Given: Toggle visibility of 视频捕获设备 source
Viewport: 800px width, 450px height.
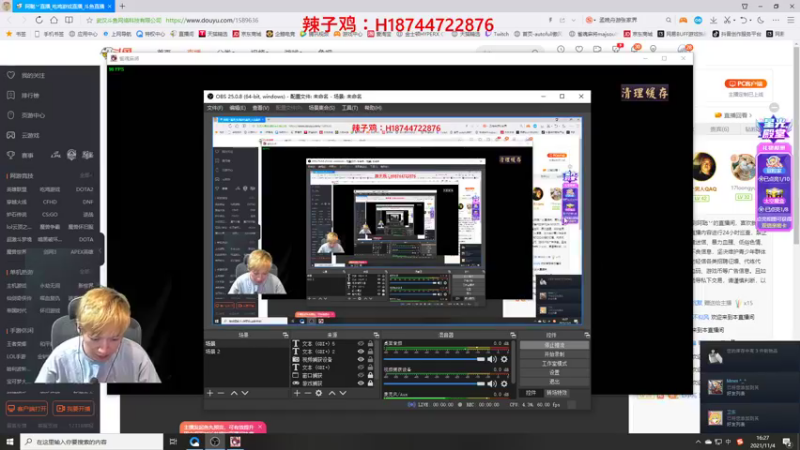Looking at the screenshot, I should [361, 360].
